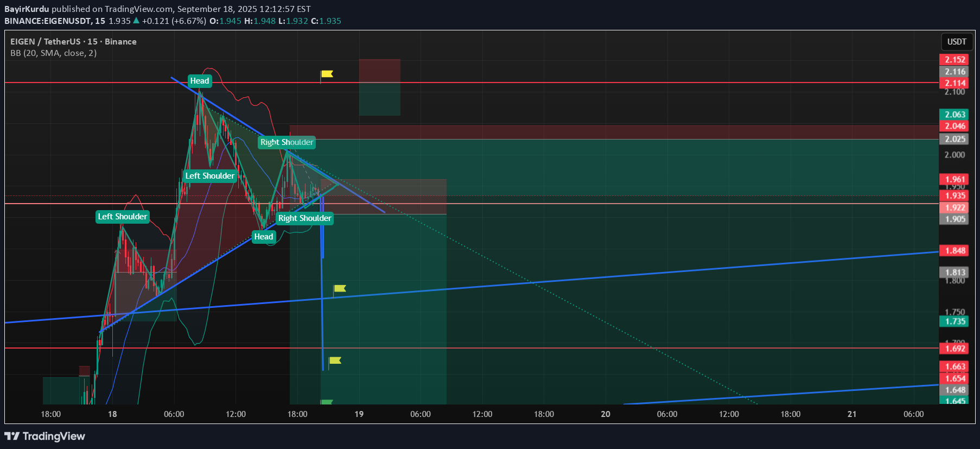Select the 2.025 gray price label
Screen dimensions: 980x449
pyautogui.click(x=954, y=139)
